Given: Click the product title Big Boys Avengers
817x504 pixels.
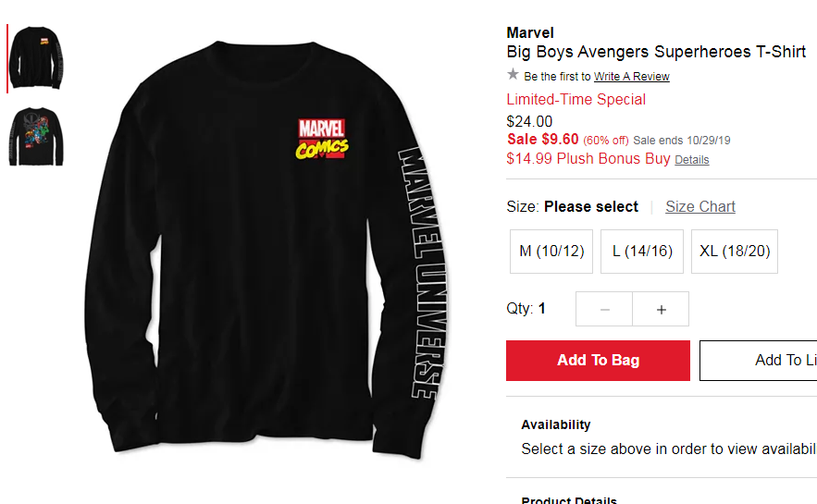Looking at the screenshot, I should point(656,52).
